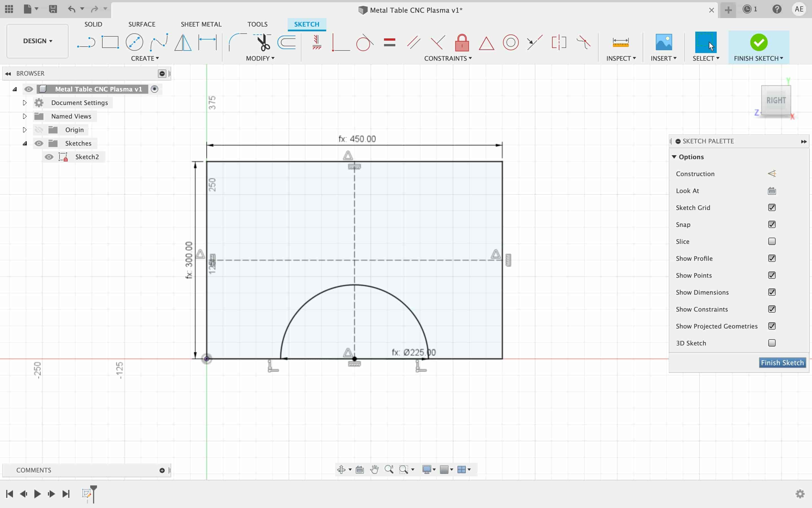This screenshot has width=812, height=508.
Task: Select the Offset tool
Action: (287, 43)
